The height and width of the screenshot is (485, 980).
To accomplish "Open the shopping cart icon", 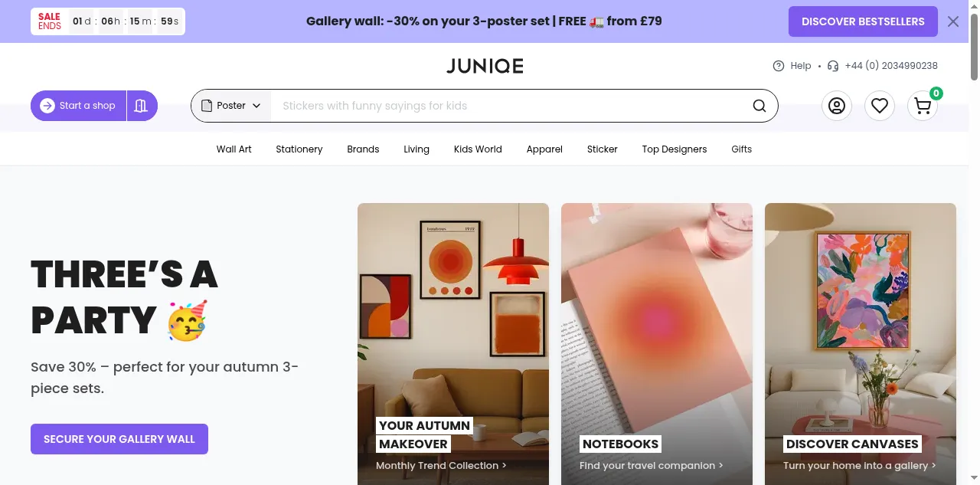I will [923, 106].
